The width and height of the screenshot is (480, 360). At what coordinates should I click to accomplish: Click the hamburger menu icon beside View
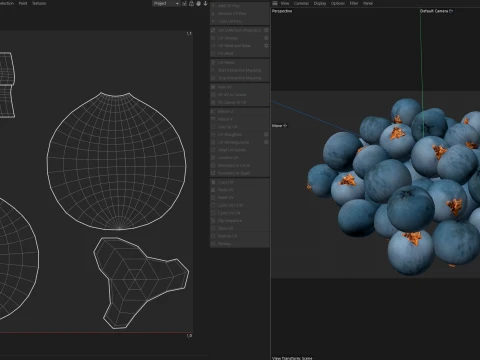coord(275,3)
